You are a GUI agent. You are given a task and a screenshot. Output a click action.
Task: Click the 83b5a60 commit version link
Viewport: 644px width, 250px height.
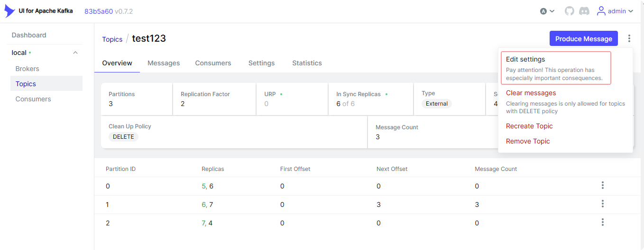pyautogui.click(x=99, y=11)
